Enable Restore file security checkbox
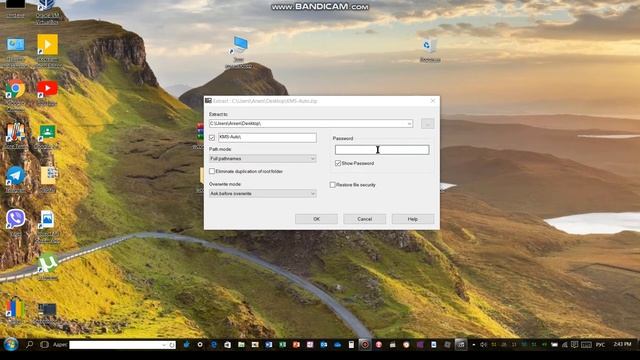This screenshot has height=360, width=640. [333, 184]
